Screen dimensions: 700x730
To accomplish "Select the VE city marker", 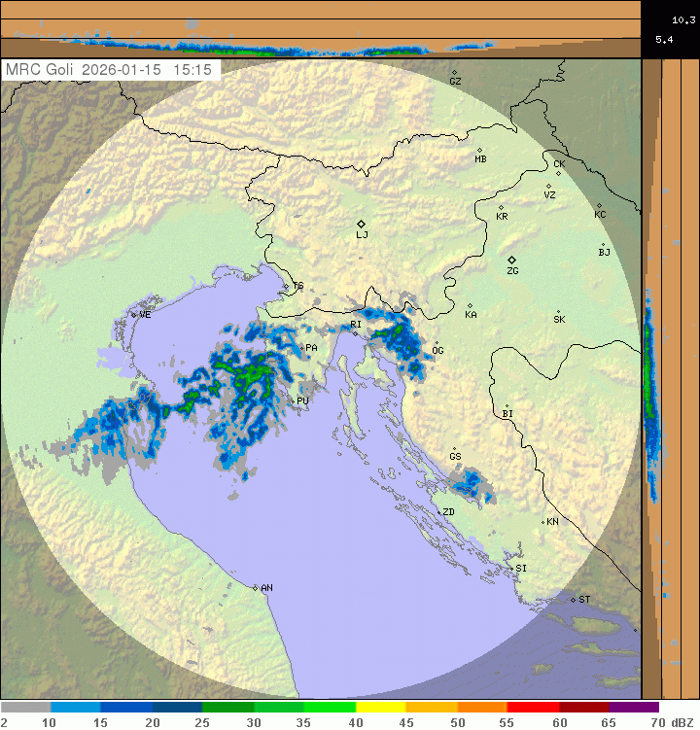I will [134, 314].
